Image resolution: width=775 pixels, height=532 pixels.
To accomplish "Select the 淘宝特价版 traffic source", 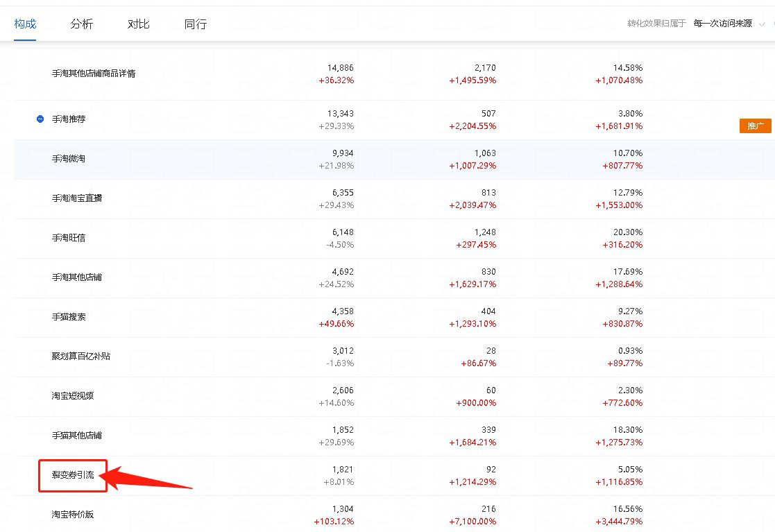I will click(x=72, y=515).
